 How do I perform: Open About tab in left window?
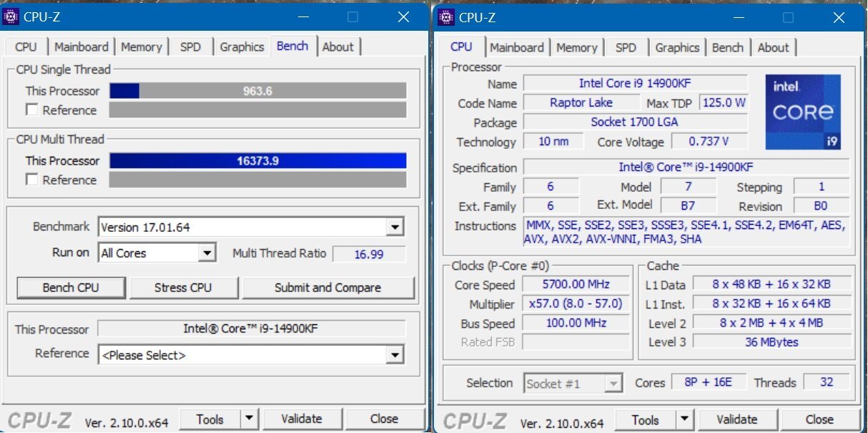coord(337,47)
